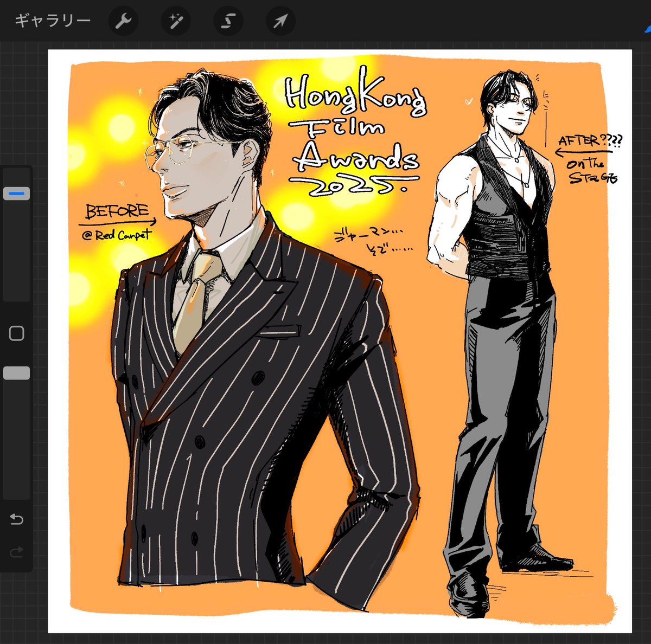
Task: Tap the 'BEFORE' handwritten label
Action: click(117, 211)
